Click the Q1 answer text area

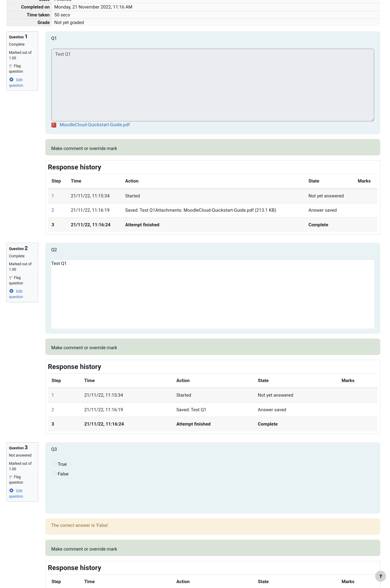(x=213, y=85)
